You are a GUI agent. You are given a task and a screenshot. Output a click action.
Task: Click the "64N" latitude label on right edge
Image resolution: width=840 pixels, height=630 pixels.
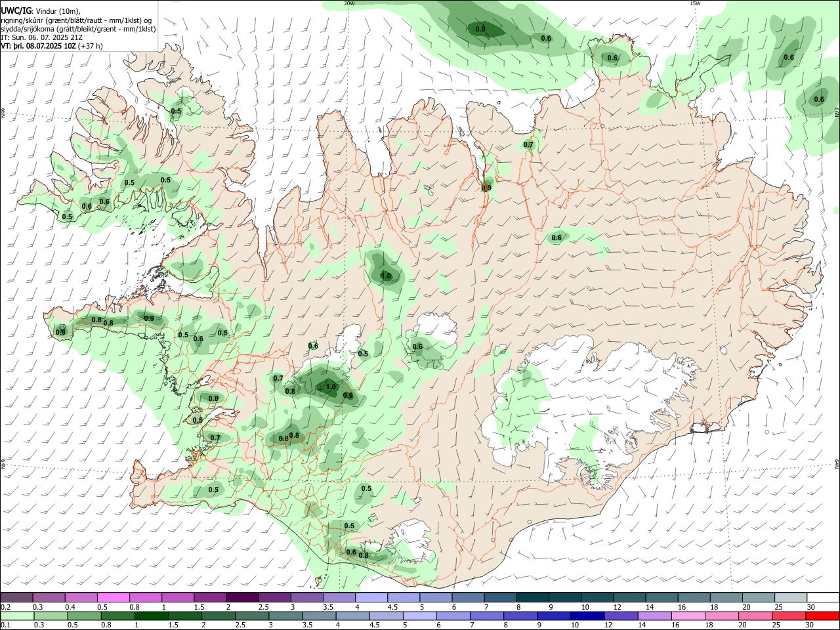[837, 463]
